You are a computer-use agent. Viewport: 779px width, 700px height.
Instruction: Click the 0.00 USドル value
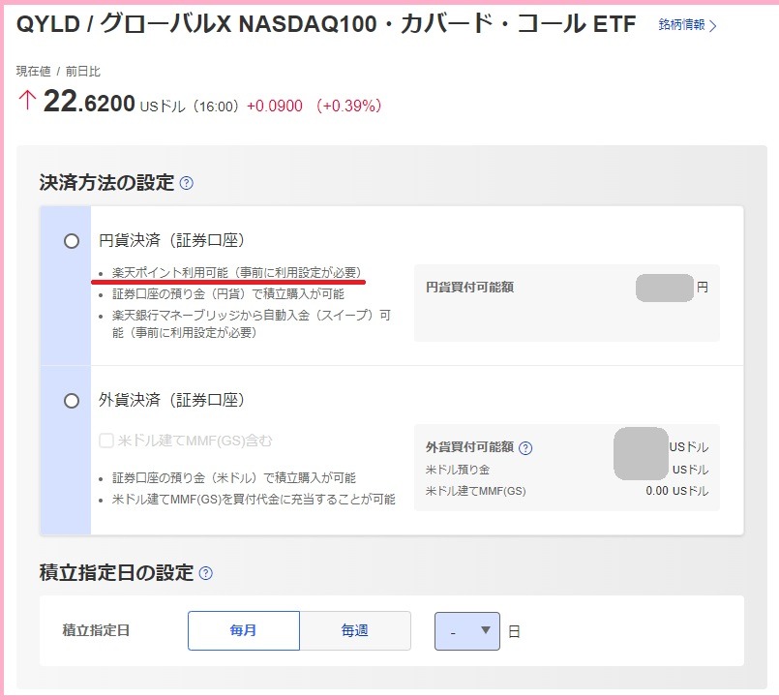677,491
